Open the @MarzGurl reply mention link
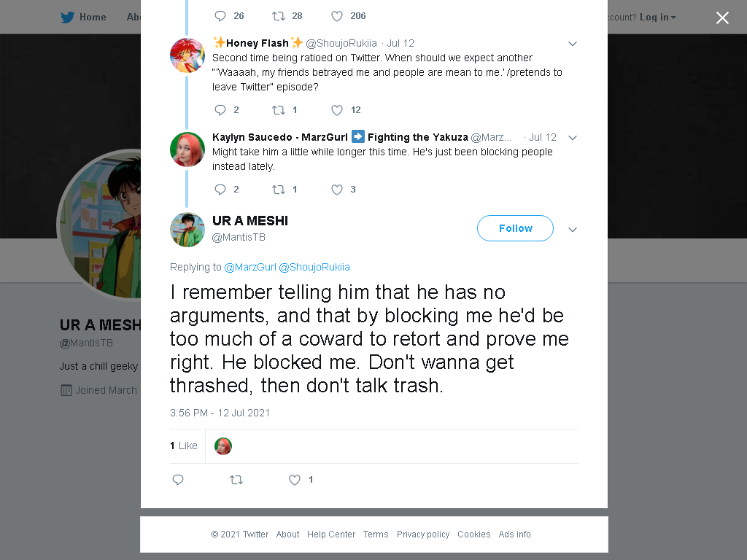The width and height of the screenshot is (747, 560). pyautogui.click(x=250, y=267)
